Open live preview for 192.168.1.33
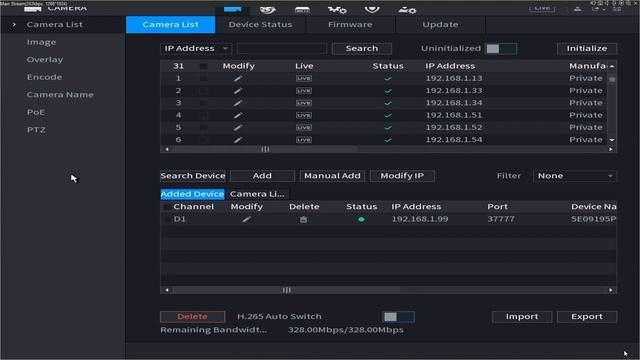The height and width of the screenshot is (360, 640). coord(304,91)
